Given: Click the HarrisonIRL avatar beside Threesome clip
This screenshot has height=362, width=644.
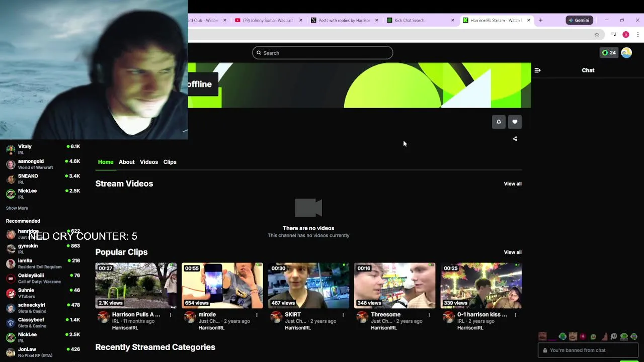Looking at the screenshot, I should tap(362, 317).
